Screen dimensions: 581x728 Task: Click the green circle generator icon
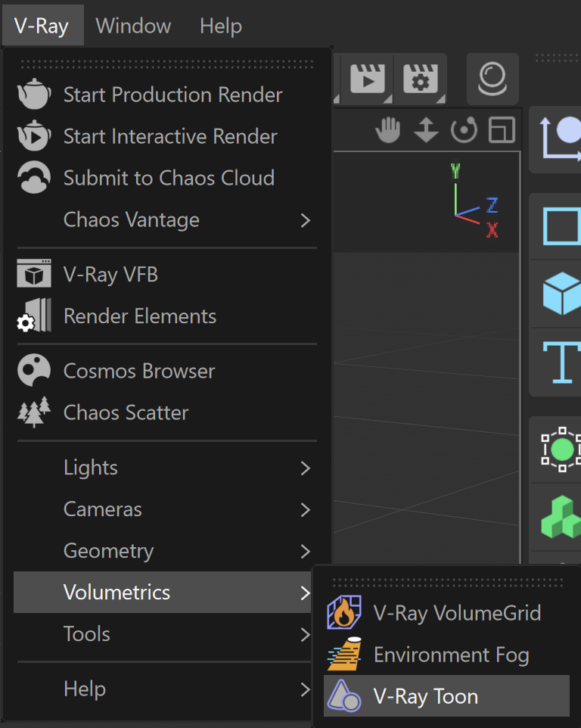click(x=561, y=449)
